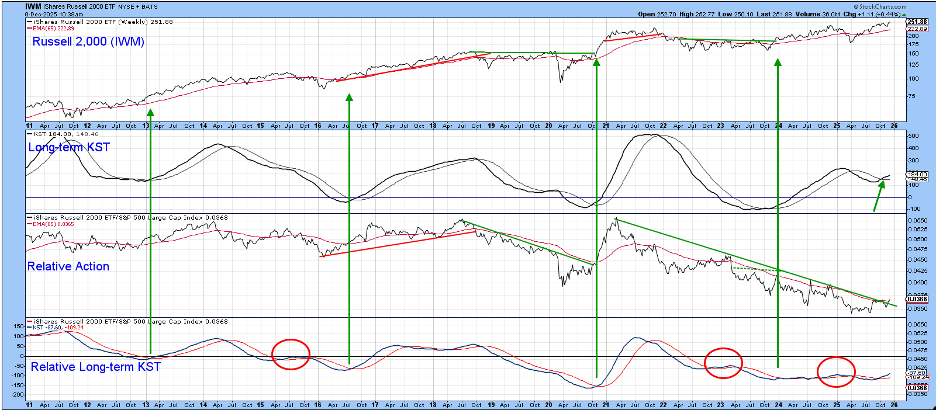Click the red circle near 2015
Image resolution: width=936 pixels, height=410 pixels.
coord(291,353)
